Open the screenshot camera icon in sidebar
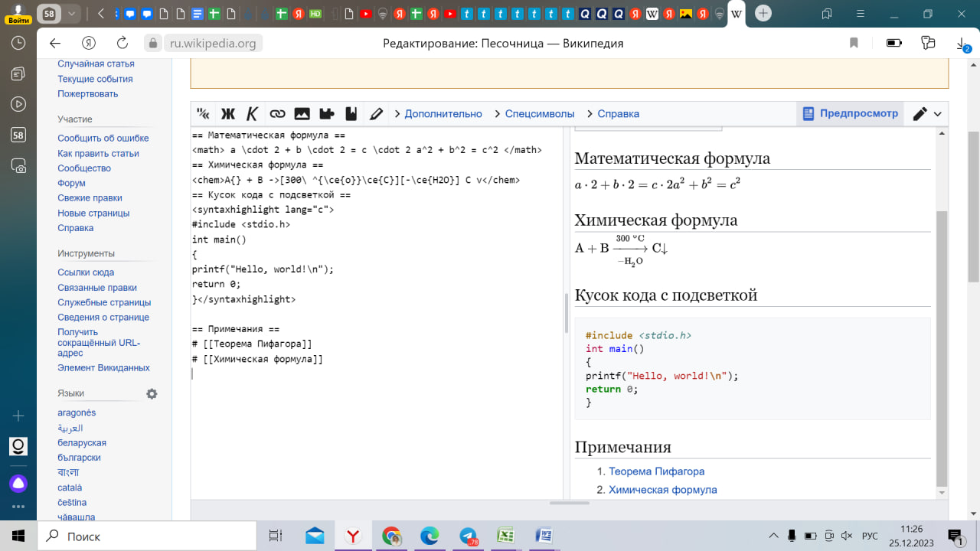This screenshot has width=980, height=551. pyautogui.click(x=18, y=165)
